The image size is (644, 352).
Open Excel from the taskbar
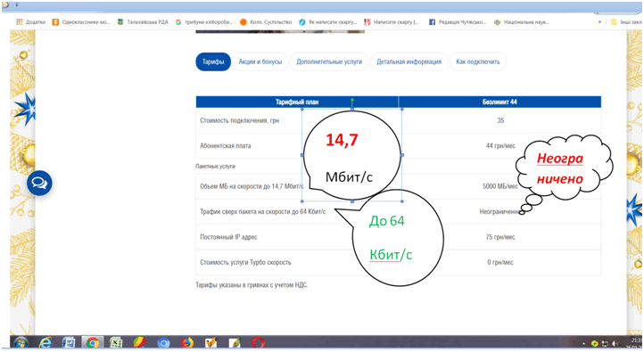pos(116,342)
